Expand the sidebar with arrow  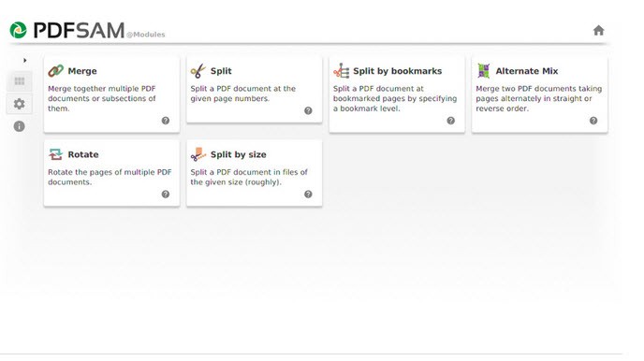(x=25, y=60)
